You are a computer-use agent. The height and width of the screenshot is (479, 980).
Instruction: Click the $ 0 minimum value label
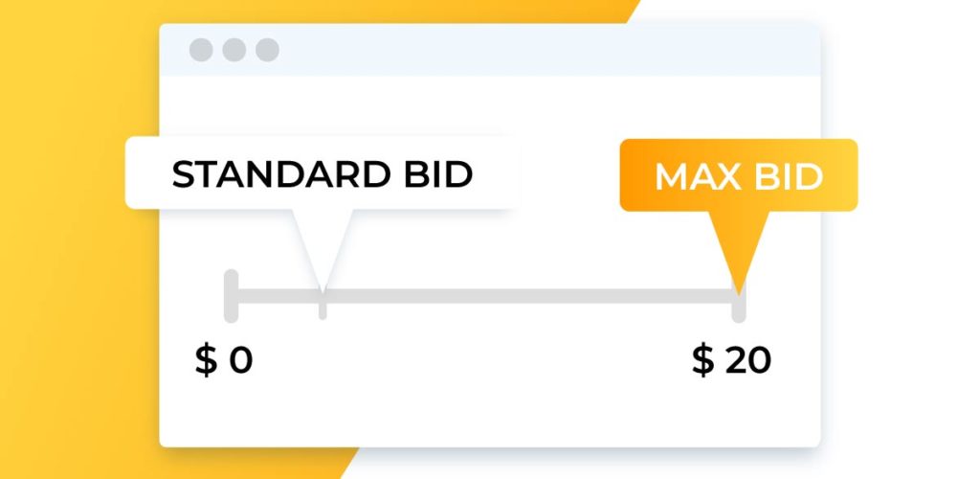click(224, 361)
